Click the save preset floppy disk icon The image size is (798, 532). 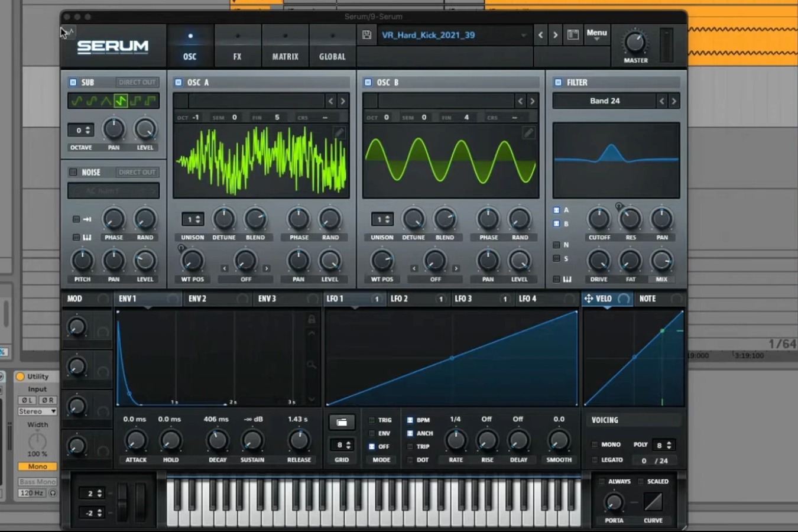366,35
